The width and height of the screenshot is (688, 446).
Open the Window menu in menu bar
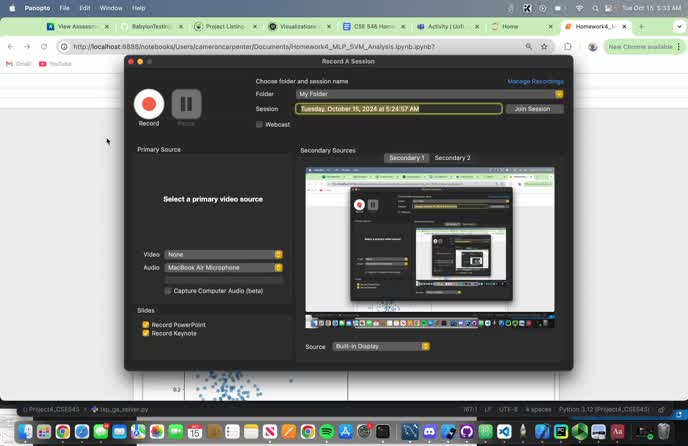111,7
